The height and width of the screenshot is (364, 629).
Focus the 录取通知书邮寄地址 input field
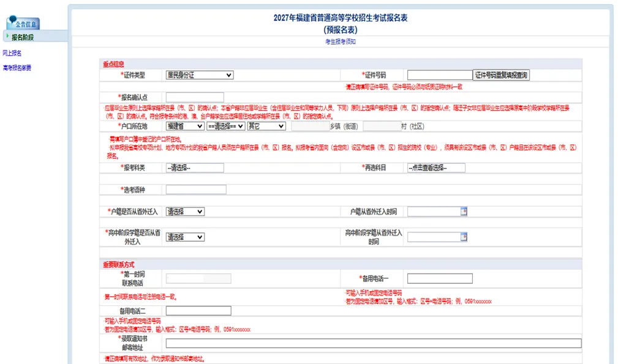374,343
